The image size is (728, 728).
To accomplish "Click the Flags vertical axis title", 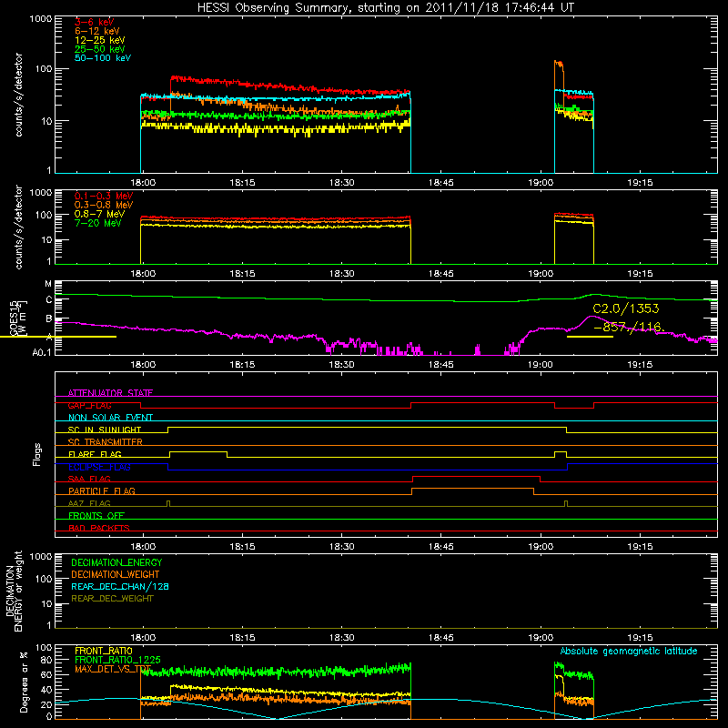I will pos(37,454).
